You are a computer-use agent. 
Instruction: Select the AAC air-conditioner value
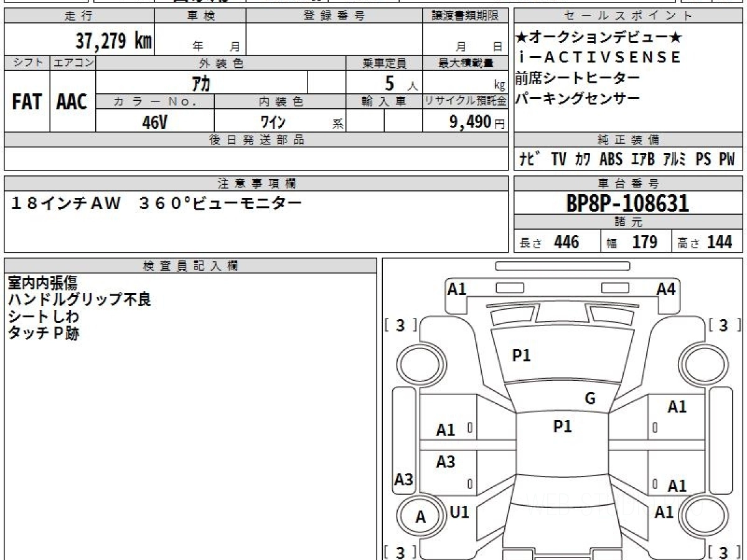(x=73, y=102)
